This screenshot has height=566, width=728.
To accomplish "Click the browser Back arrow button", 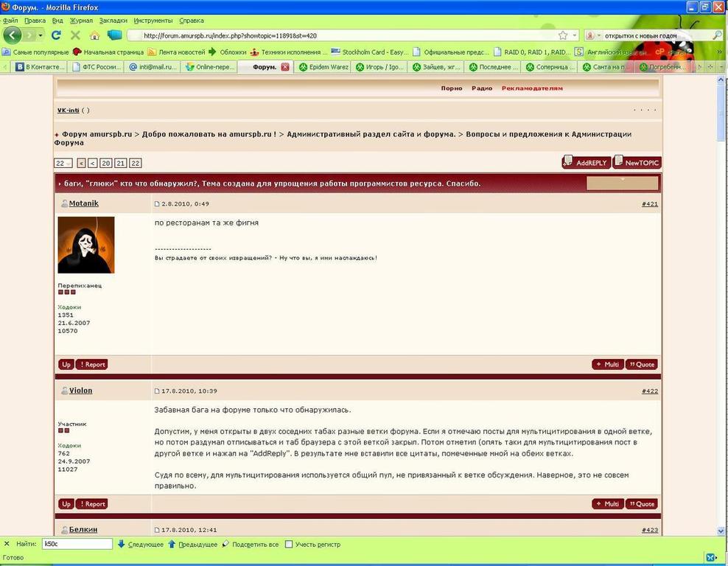I will click(12, 35).
